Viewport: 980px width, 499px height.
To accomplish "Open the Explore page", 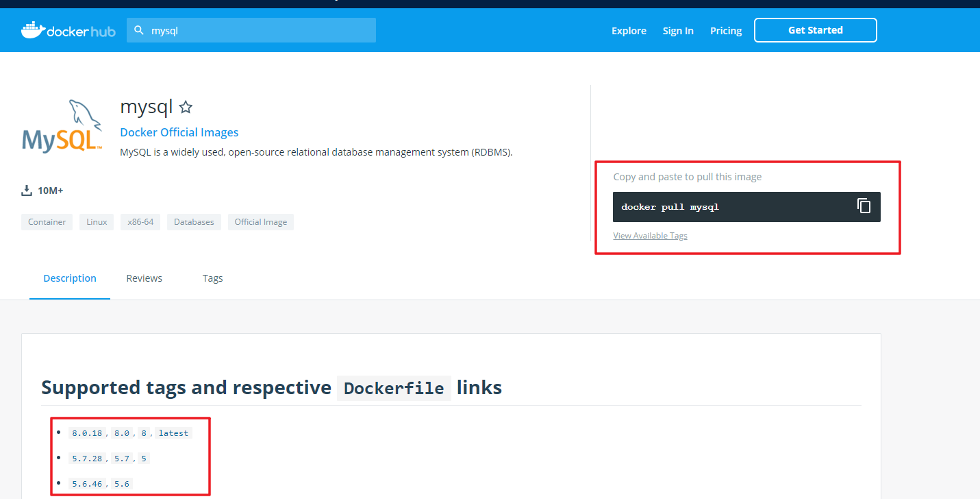I will point(629,31).
